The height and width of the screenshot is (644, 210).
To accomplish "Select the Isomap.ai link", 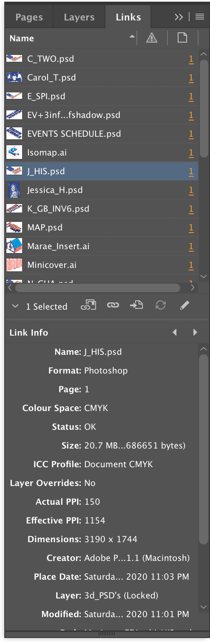I will tap(102, 153).
